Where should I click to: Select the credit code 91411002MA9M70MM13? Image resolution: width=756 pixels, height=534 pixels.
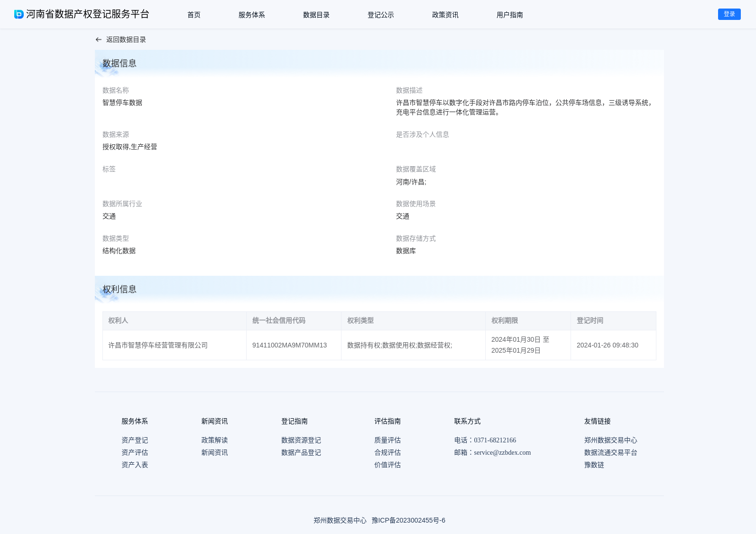pos(289,346)
